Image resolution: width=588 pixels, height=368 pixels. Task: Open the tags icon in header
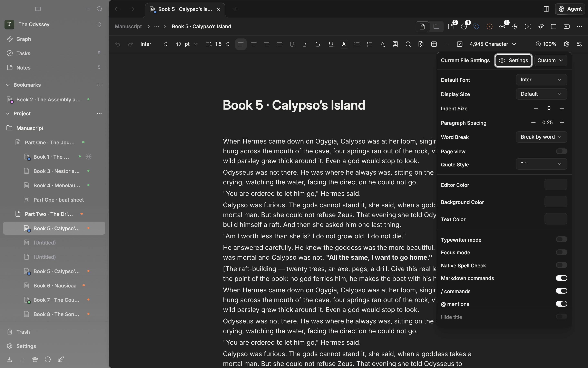(x=477, y=27)
